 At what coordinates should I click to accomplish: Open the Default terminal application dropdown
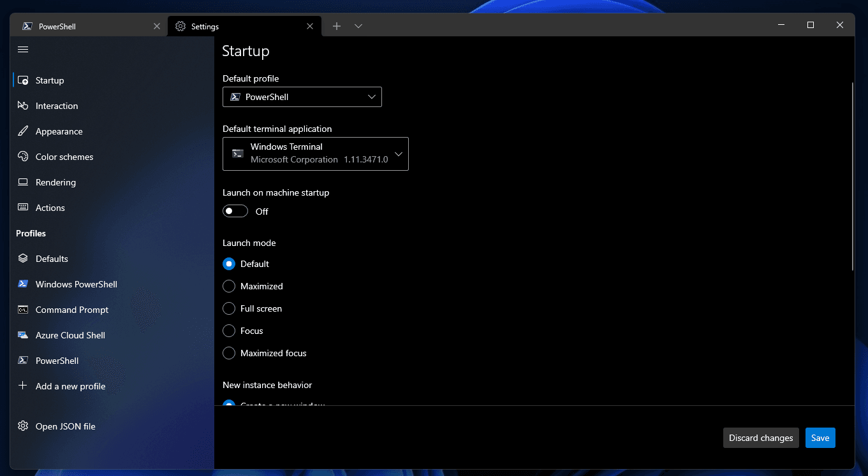(316, 154)
